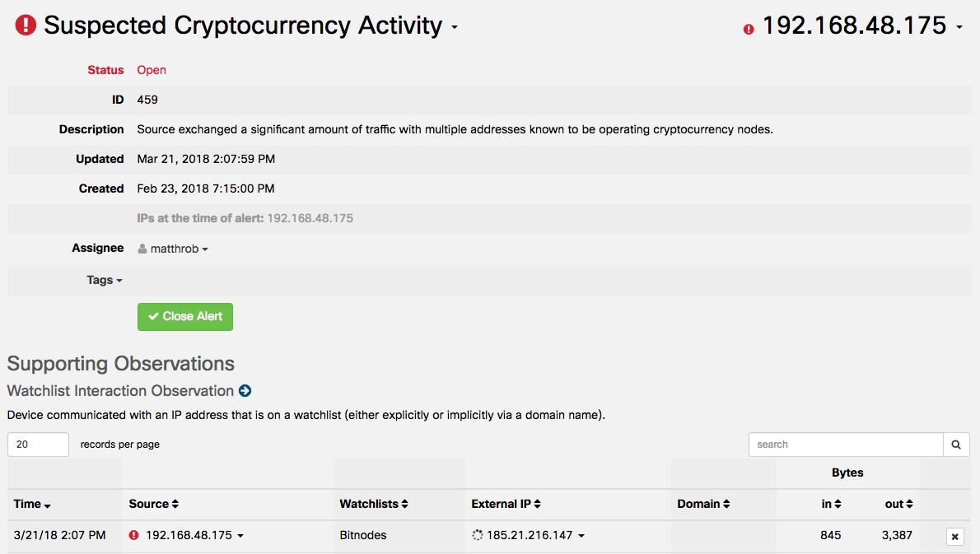Expand the Suspected Cryptocurrency Activity title dropdown
The image size is (980, 554).
454,29
